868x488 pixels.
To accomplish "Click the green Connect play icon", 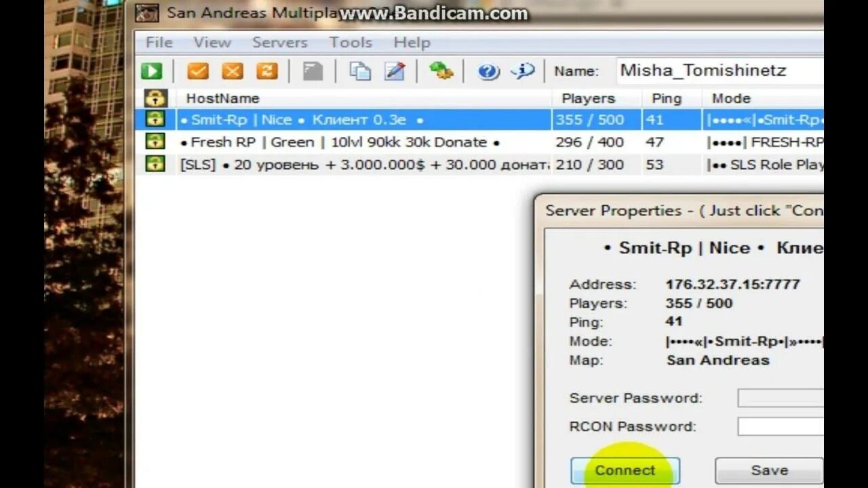I will 152,71.
